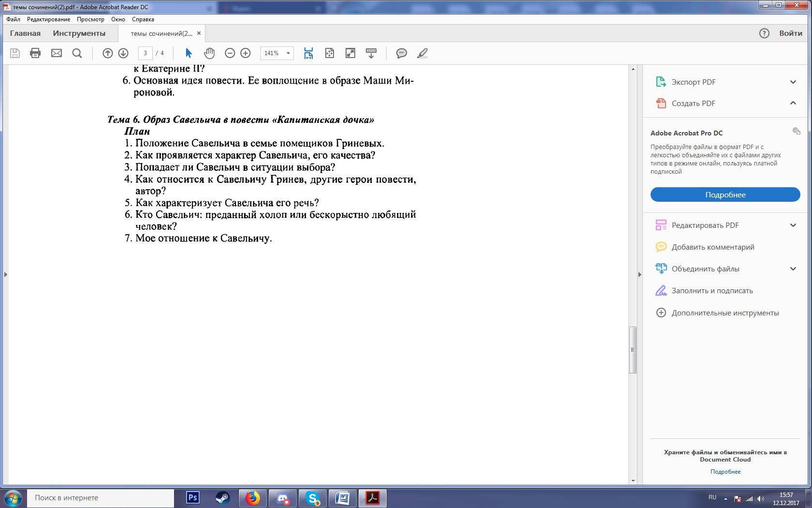812x508 pixels.
Task: Select the Highlight text marker tool
Action: [x=422, y=53]
